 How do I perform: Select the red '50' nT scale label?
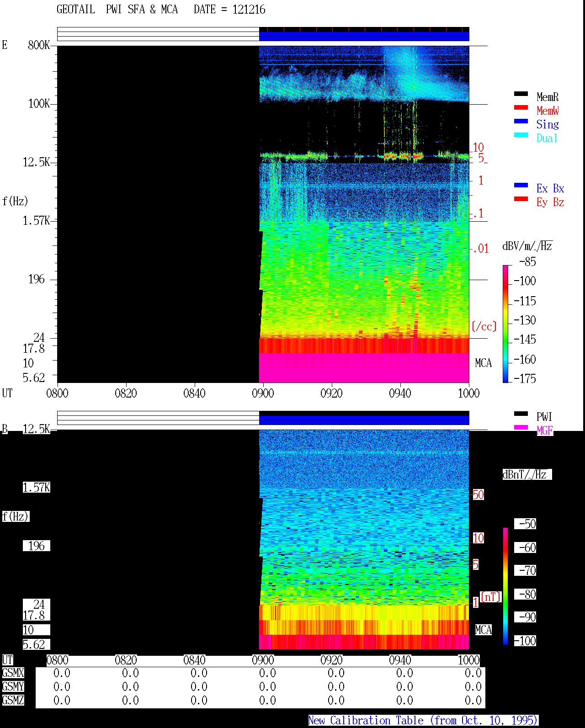pyautogui.click(x=478, y=494)
